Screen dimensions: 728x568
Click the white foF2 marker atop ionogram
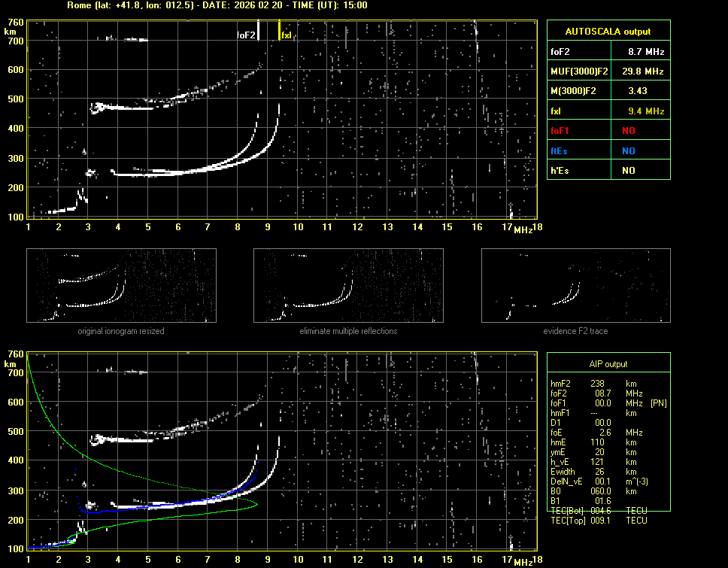point(259,31)
